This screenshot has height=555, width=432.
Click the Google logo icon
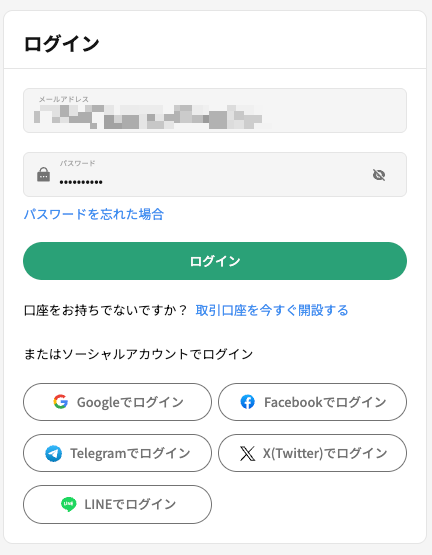click(x=61, y=402)
